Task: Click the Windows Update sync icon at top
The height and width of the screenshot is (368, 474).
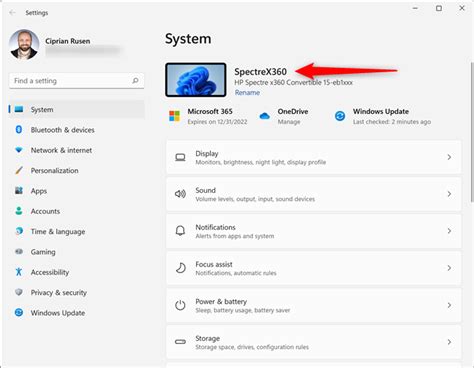Action: [340, 116]
